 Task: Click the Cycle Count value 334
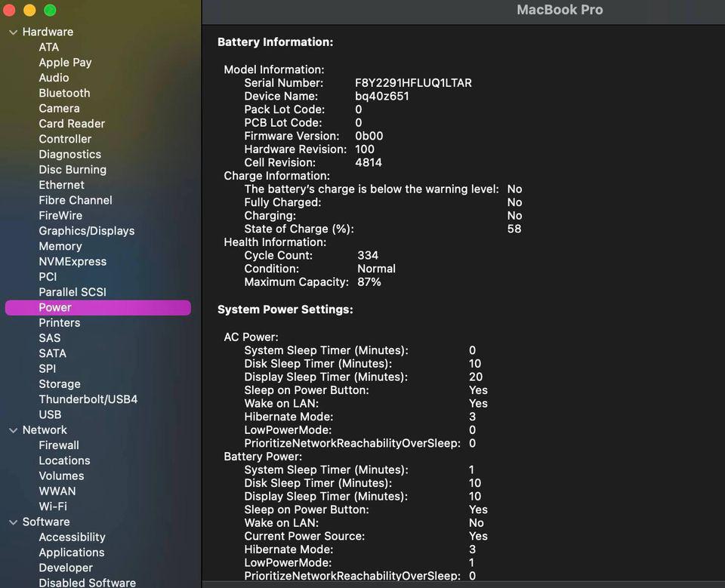click(x=368, y=255)
